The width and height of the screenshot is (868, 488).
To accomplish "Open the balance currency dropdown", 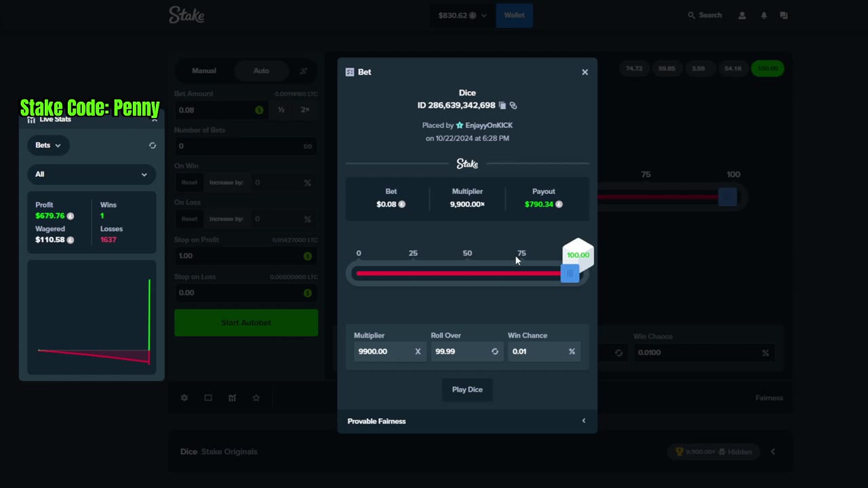I will (x=462, y=15).
